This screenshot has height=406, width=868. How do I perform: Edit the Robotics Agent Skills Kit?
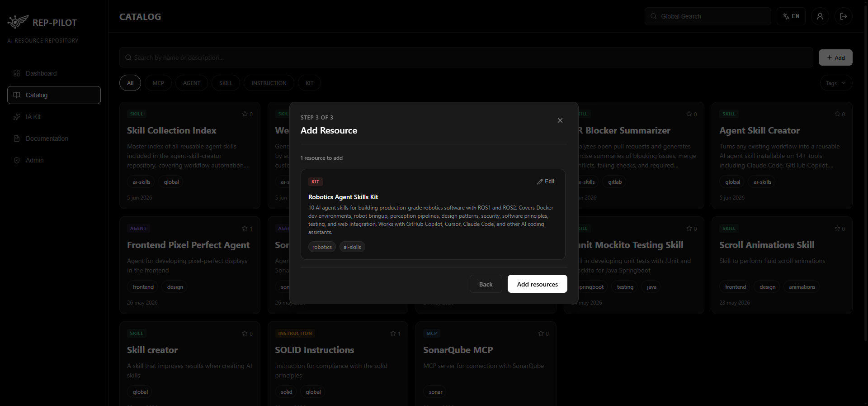[x=546, y=182]
